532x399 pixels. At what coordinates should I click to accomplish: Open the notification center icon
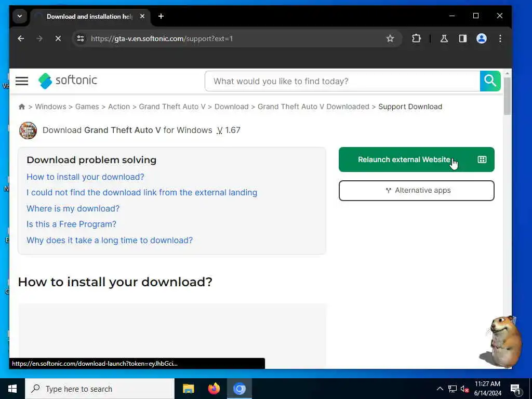[515, 389]
